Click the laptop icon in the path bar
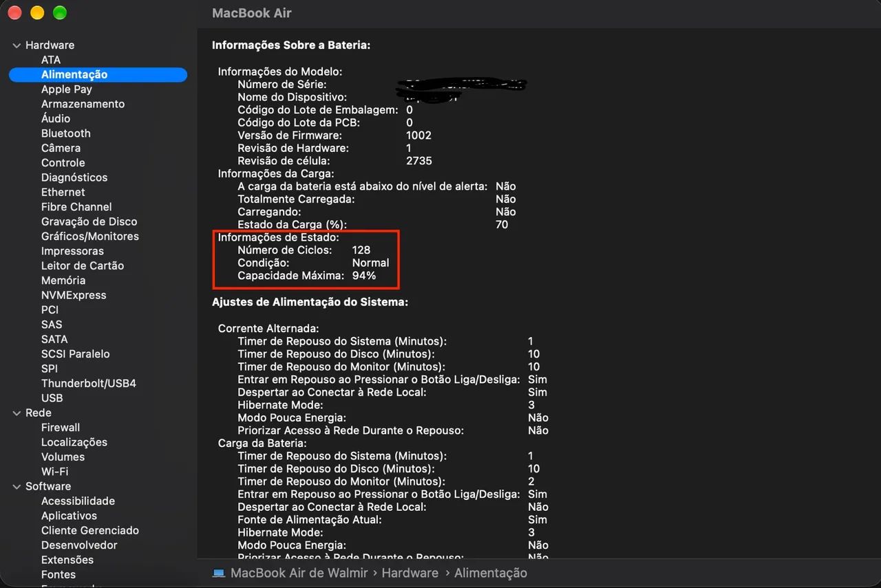 click(219, 573)
